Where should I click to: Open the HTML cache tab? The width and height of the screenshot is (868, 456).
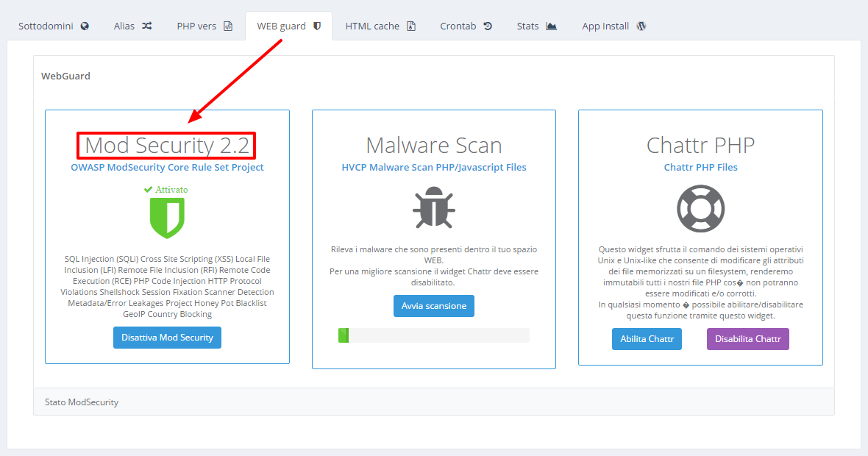pos(380,26)
